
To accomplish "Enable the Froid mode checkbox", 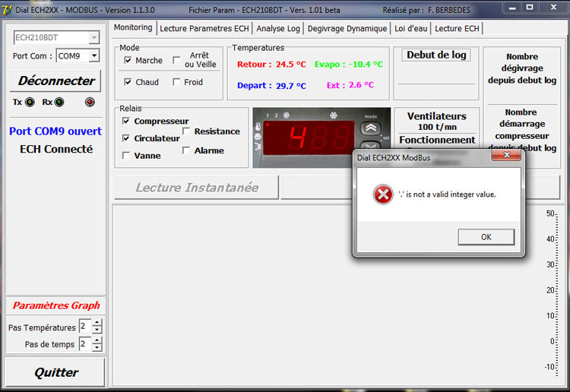I will [x=176, y=82].
